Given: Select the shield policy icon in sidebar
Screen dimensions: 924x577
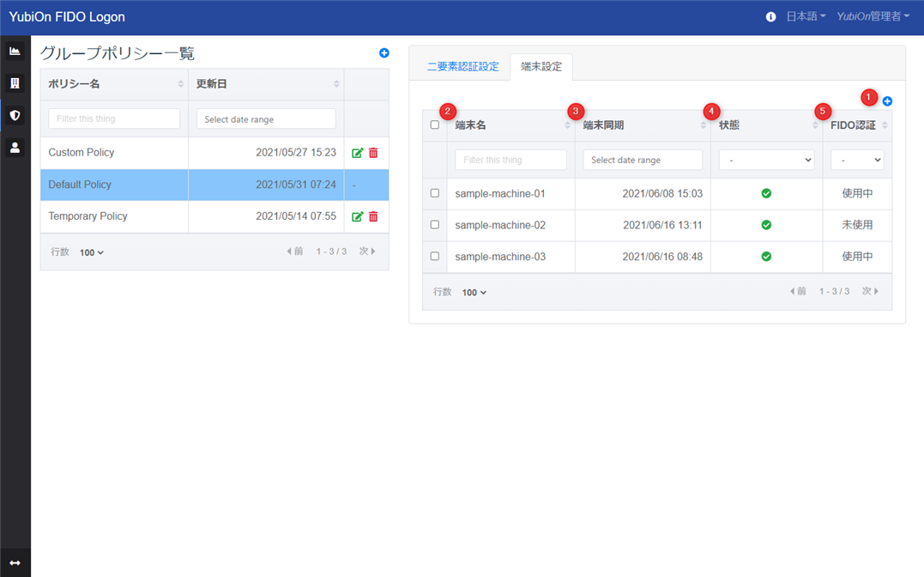Looking at the screenshot, I should 15,115.
